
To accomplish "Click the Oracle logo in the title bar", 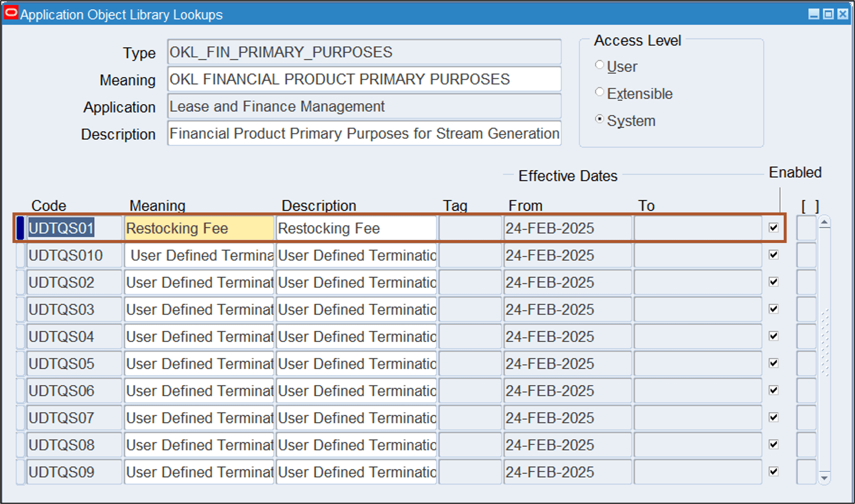I will pos(11,13).
